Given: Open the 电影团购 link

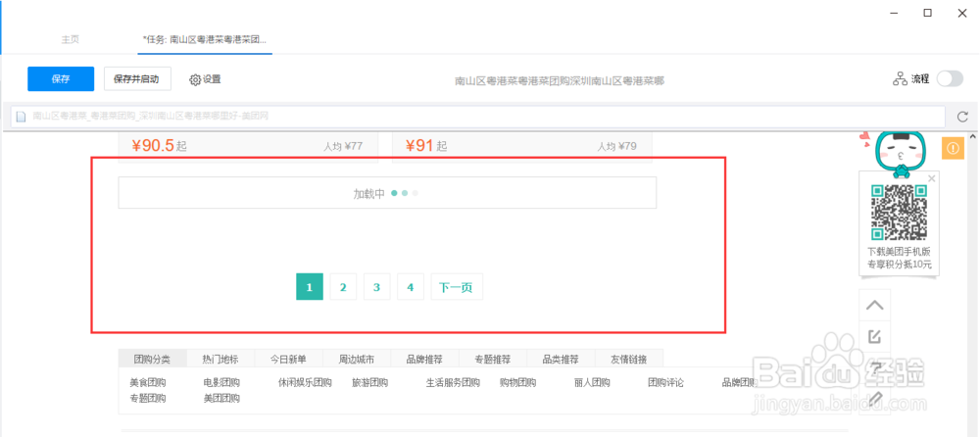Looking at the screenshot, I should pos(221,383).
